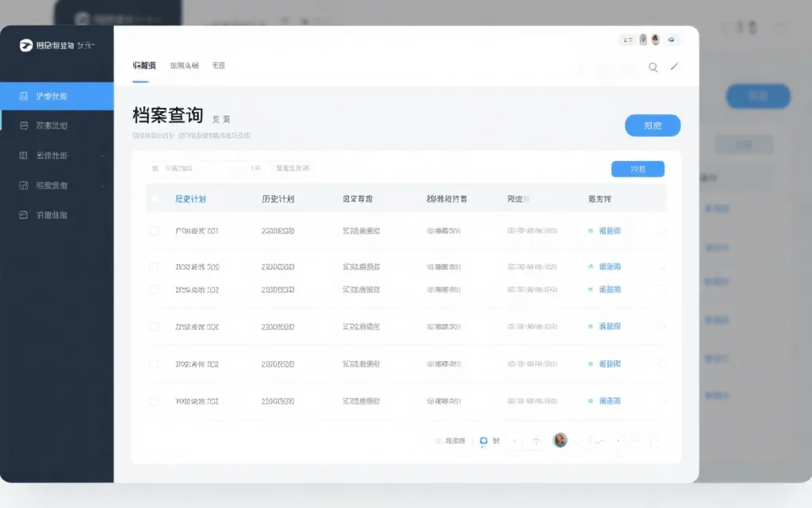The width and height of the screenshot is (812, 508).
Task: Expand the fourth sidebar item's submenu arrow
Action: pyautogui.click(x=103, y=185)
